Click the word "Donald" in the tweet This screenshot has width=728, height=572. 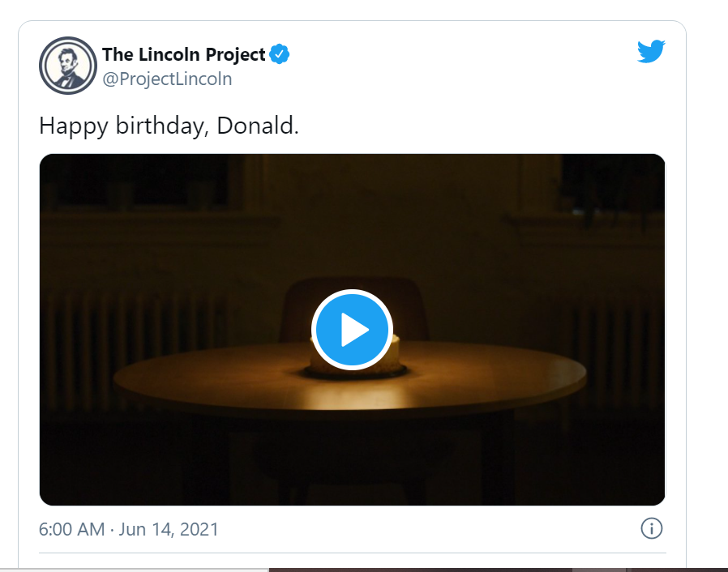point(257,126)
